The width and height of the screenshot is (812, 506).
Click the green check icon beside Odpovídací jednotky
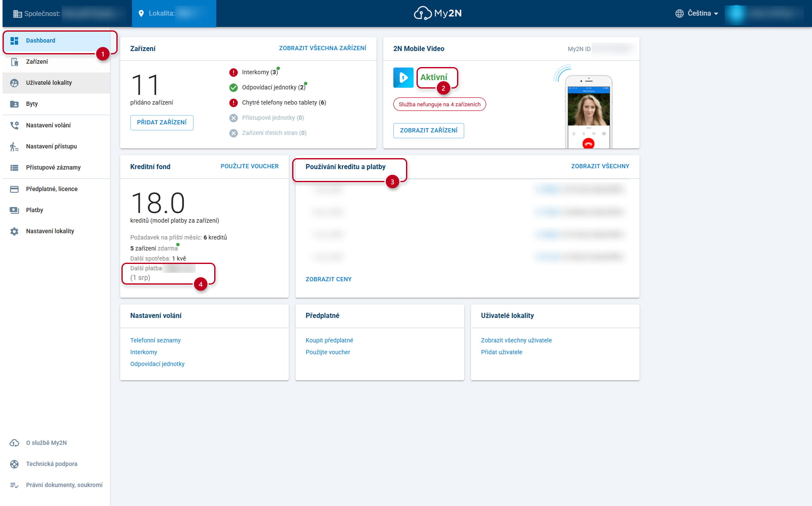(234, 87)
